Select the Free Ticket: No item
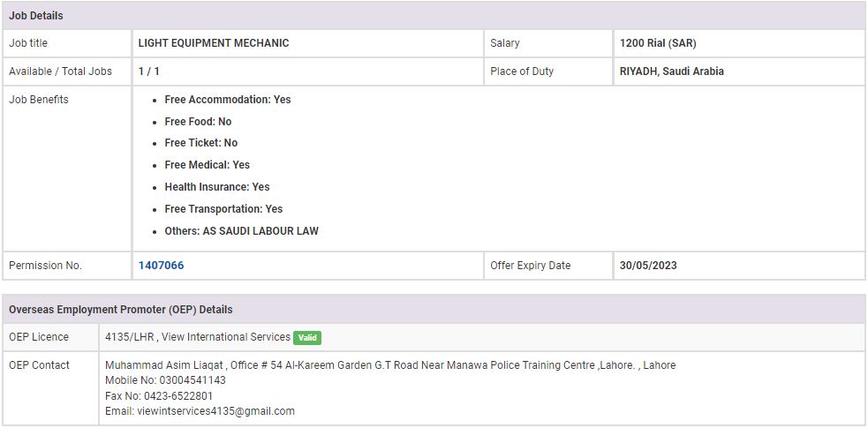 [200, 143]
